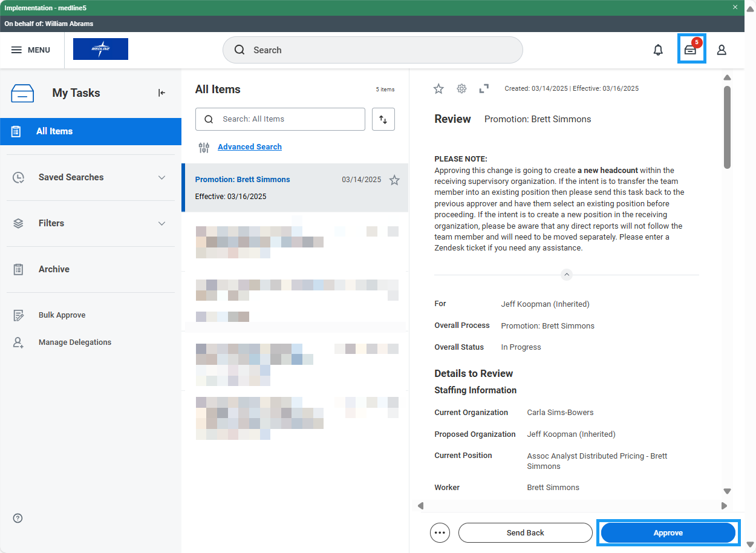Expand the review to full screen
Screen dimensions: 756x553
coord(483,88)
